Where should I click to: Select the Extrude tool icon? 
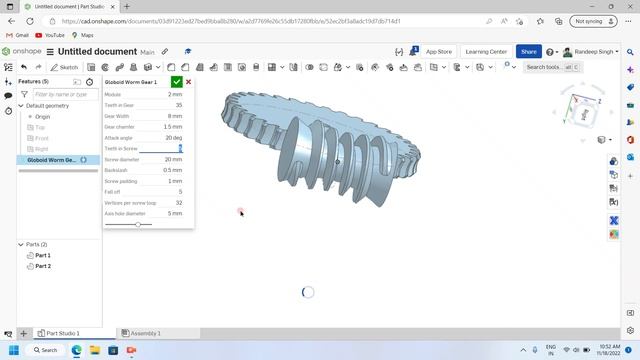[91, 67]
